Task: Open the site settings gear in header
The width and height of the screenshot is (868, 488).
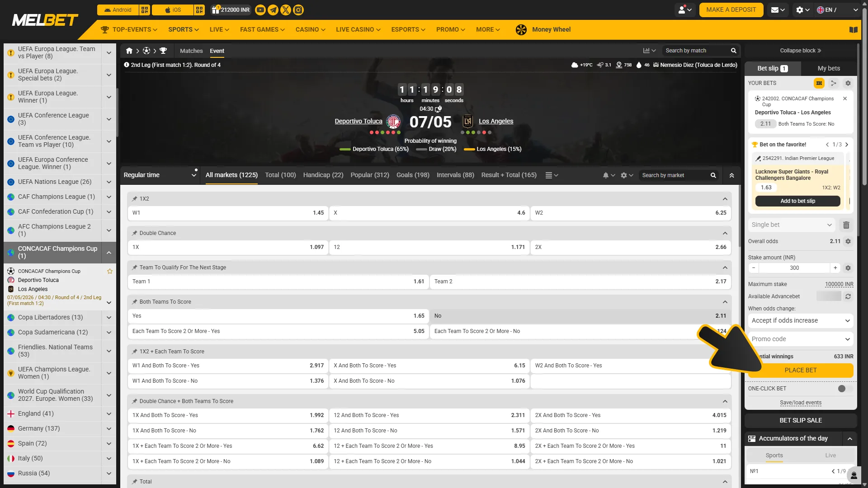Action: click(802, 10)
